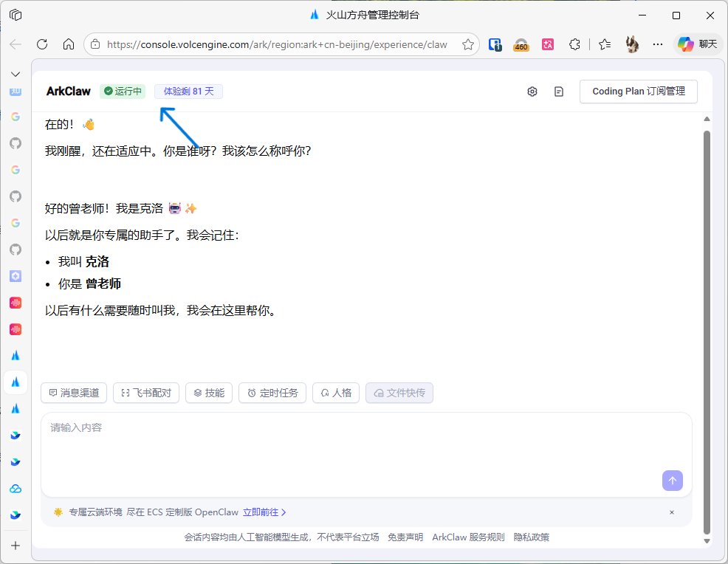Click the 运行中 running status badge
The height and width of the screenshot is (564, 728).
click(122, 91)
